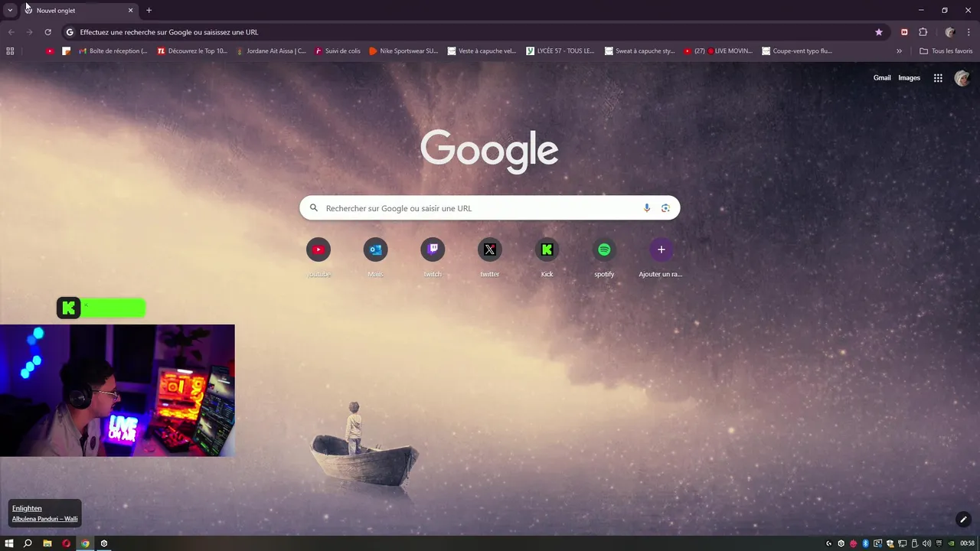Open the red extension icon in toolbar
The height and width of the screenshot is (551, 980).
pyautogui.click(x=904, y=32)
